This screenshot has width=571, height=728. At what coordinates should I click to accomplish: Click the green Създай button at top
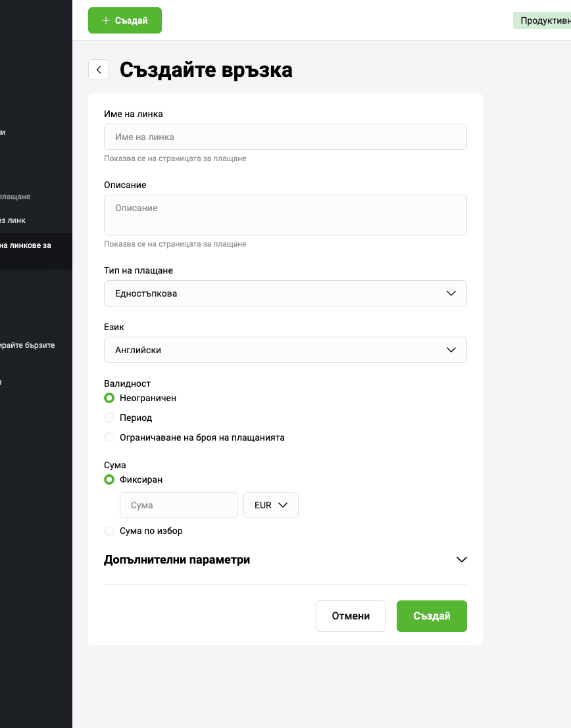click(125, 20)
